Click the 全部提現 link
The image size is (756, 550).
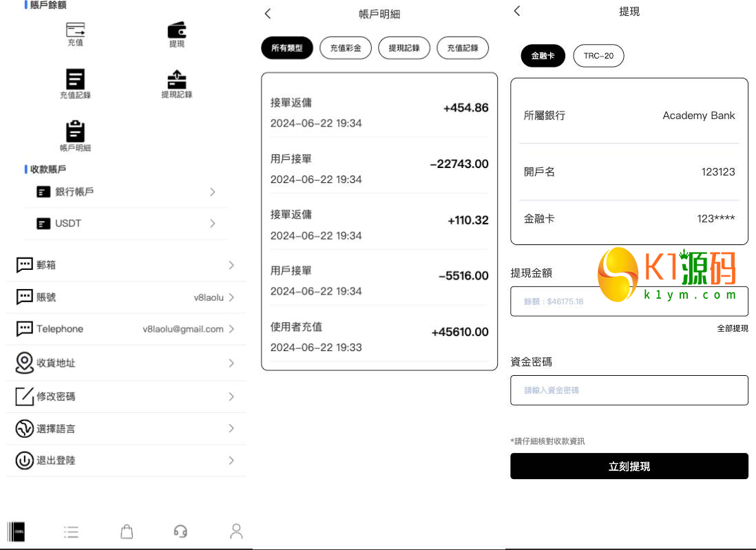click(733, 328)
